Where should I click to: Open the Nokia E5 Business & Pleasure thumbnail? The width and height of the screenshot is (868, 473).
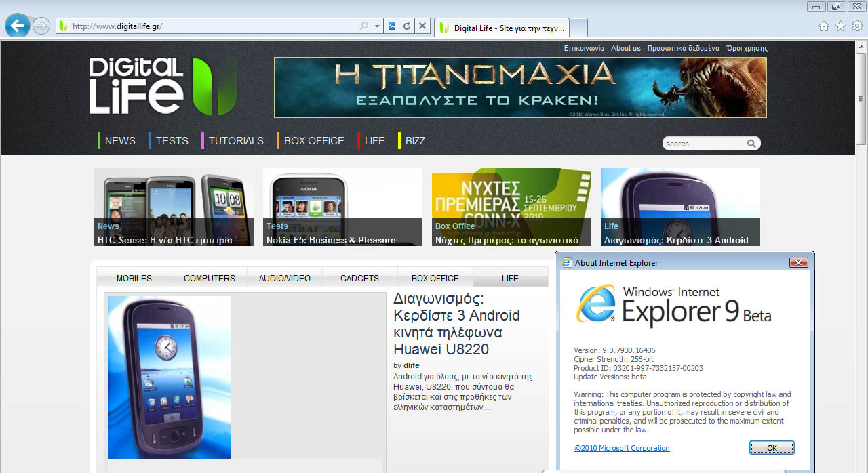coord(342,207)
